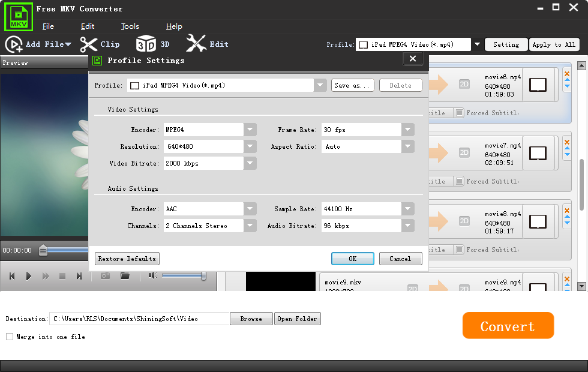Click the Apply to All button
The image size is (588, 372).
tap(554, 44)
